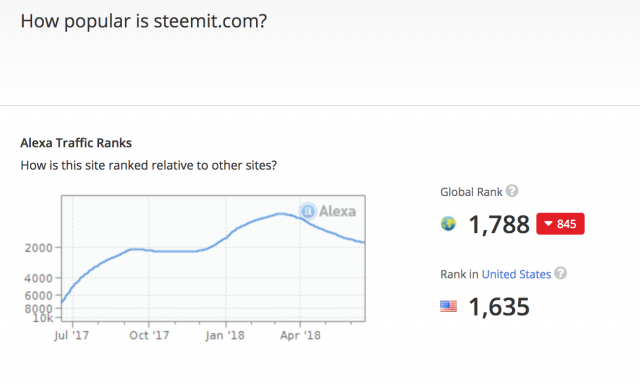The width and height of the screenshot is (640, 386).
Task: Click the US flag icon beside 1,635
Action: point(448,306)
